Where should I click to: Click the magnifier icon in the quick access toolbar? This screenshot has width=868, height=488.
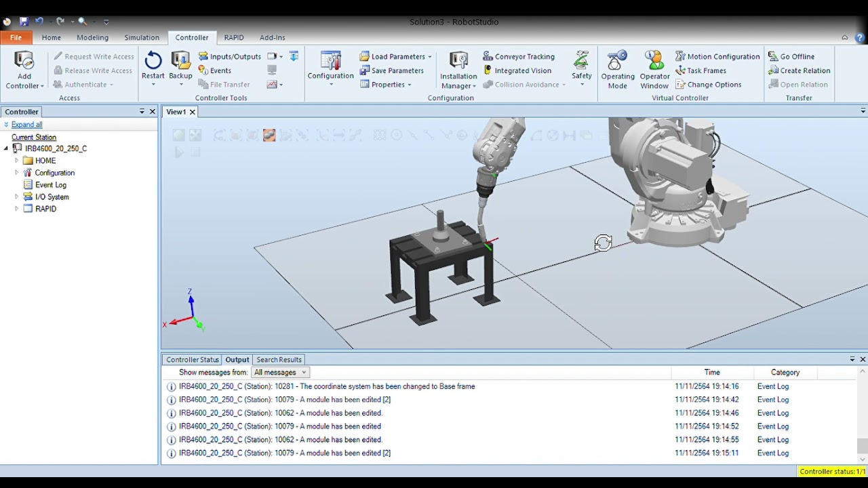[82, 22]
